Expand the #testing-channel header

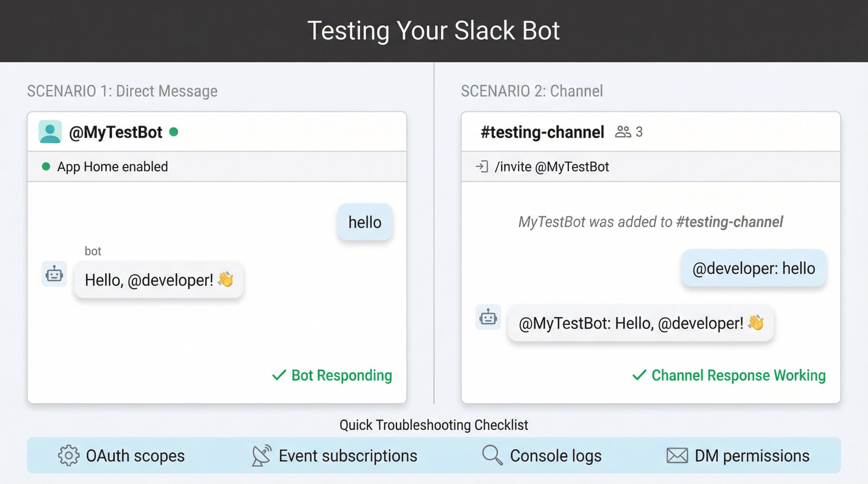pyautogui.click(x=542, y=131)
